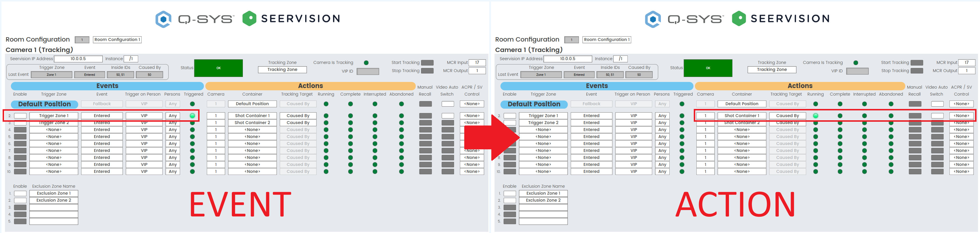Click the green OK Status indicator in ACTION panel
Viewport: 980px width, 233px height.
(x=708, y=68)
